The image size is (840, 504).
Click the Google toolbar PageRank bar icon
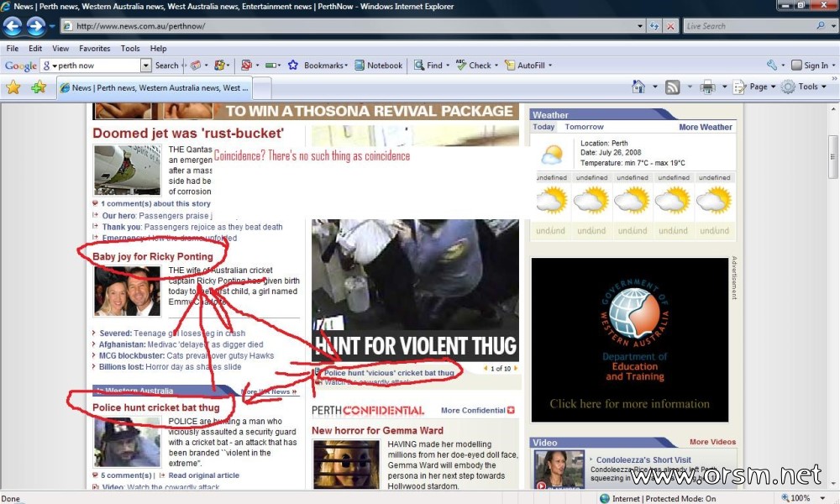pos(271,66)
